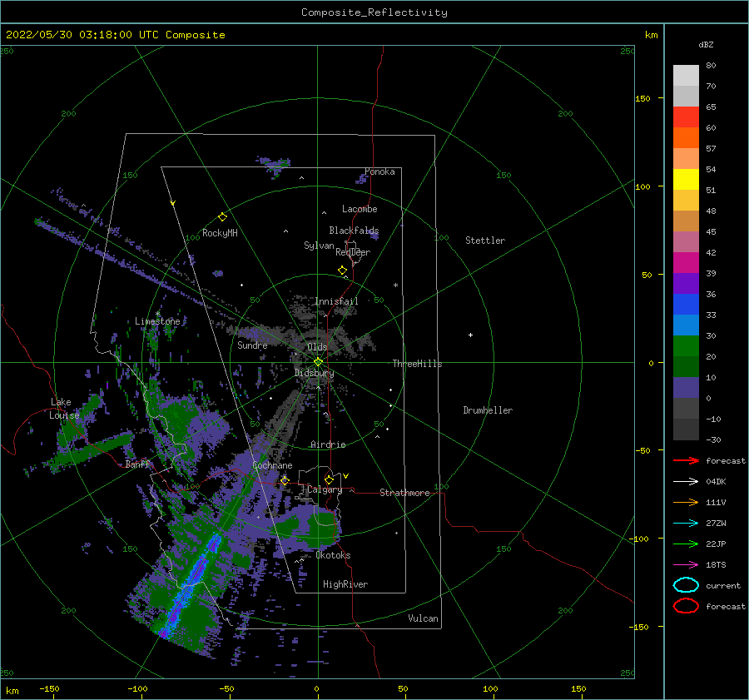Click the Airdrie city label

(328, 444)
